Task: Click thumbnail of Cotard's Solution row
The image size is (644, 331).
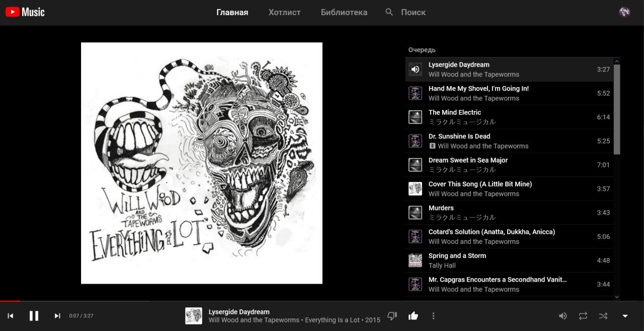Action: 415,236
